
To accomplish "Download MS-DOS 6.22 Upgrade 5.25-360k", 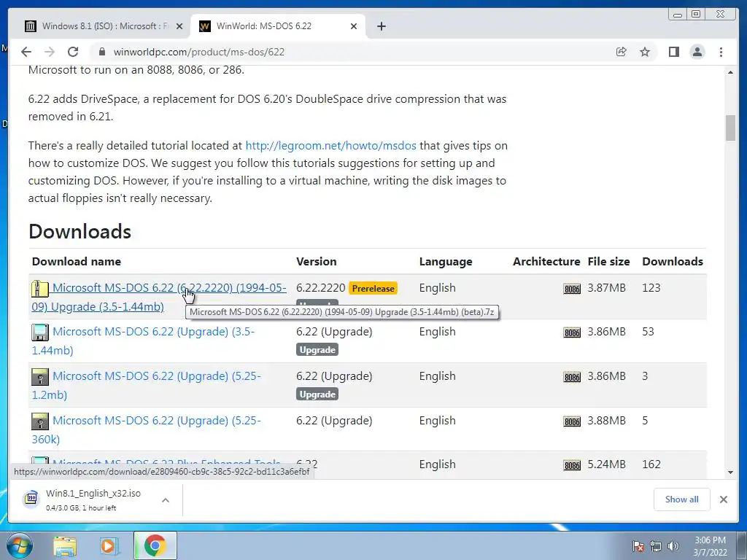I will (146, 430).
